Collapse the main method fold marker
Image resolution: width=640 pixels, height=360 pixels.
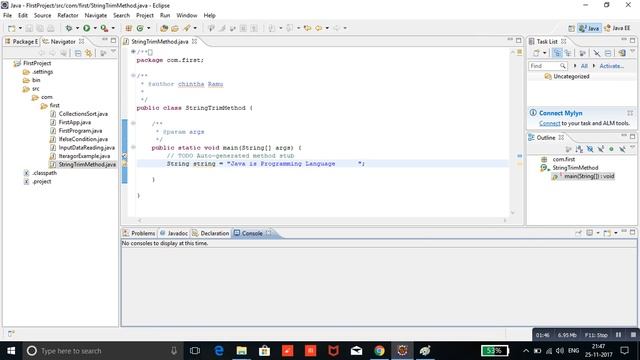coord(133,147)
